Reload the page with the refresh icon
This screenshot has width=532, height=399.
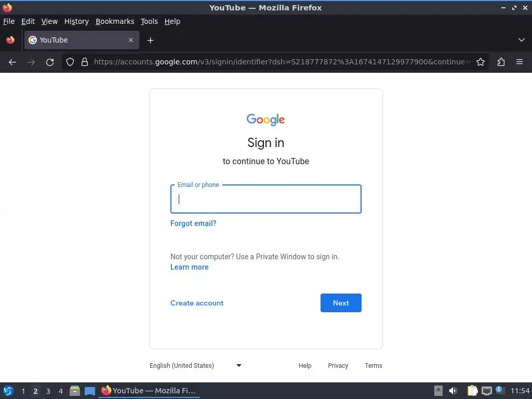50,62
